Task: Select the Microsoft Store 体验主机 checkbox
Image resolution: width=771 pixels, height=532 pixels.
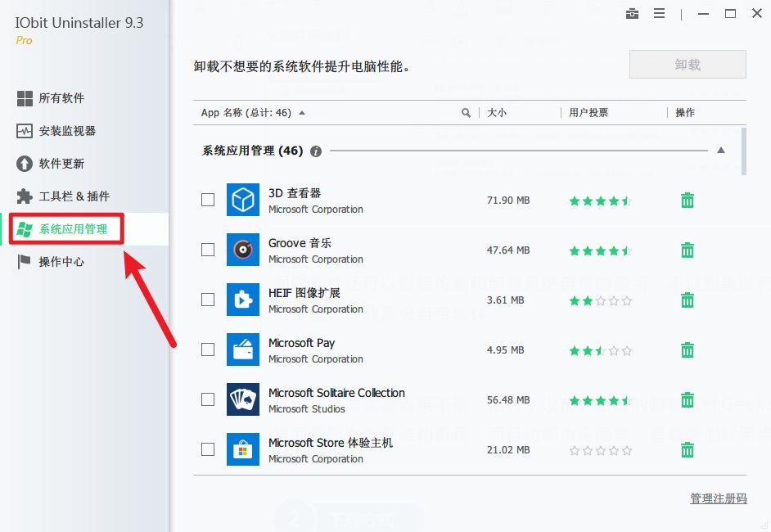Action: pyautogui.click(x=208, y=449)
